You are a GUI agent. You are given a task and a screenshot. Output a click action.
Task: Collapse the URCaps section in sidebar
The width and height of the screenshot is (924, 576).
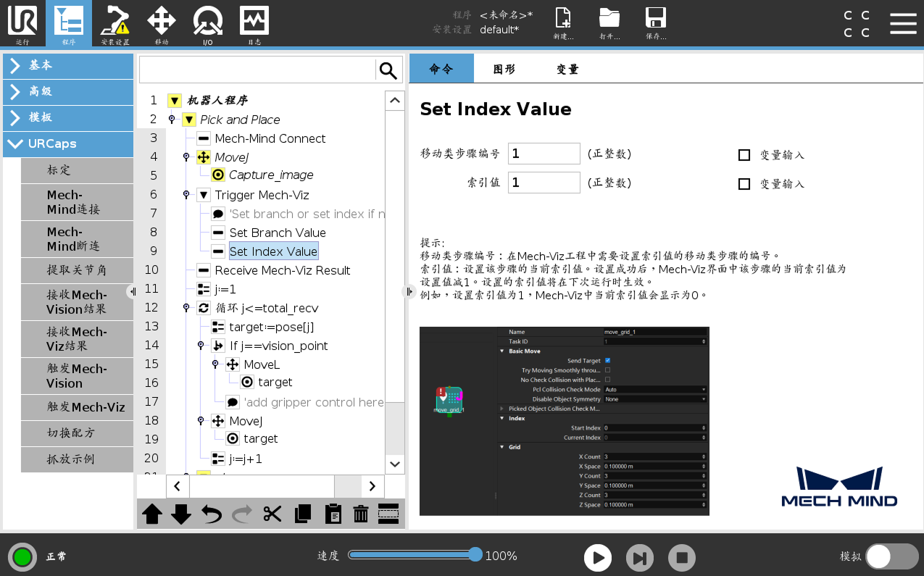pyautogui.click(x=68, y=143)
